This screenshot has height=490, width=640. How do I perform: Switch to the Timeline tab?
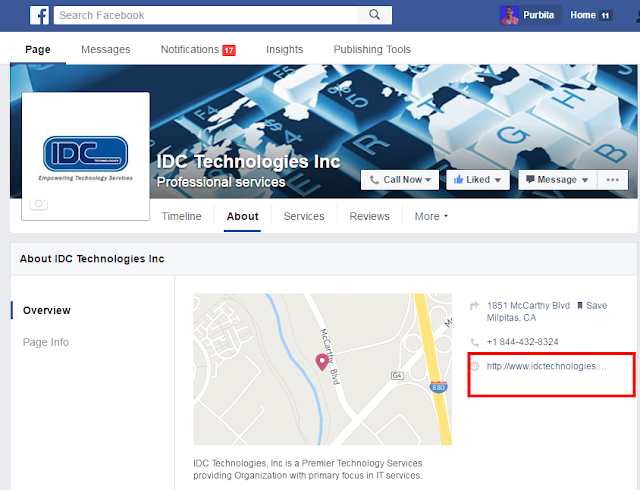click(182, 216)
